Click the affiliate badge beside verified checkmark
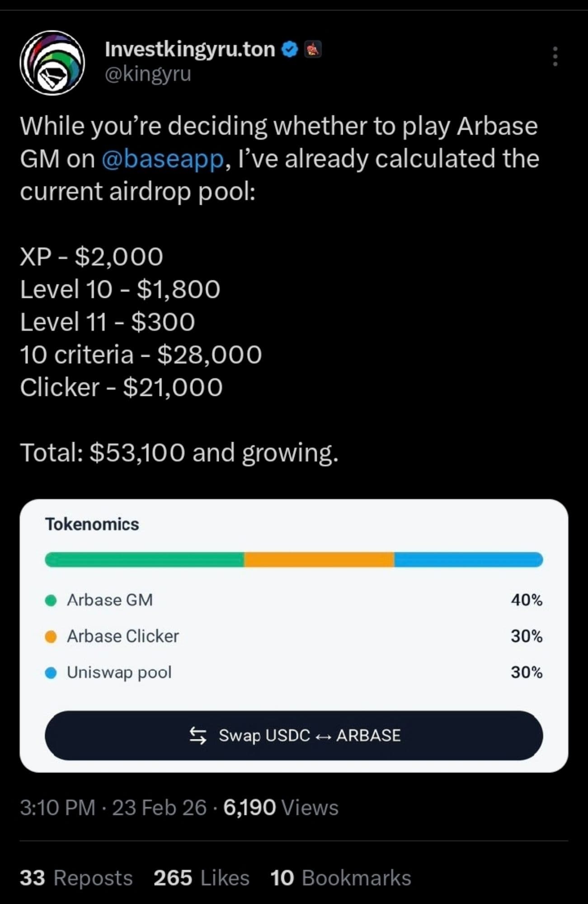Image resolution: width=588 pixels, height=904 pixels. click(x=312, y=49)
